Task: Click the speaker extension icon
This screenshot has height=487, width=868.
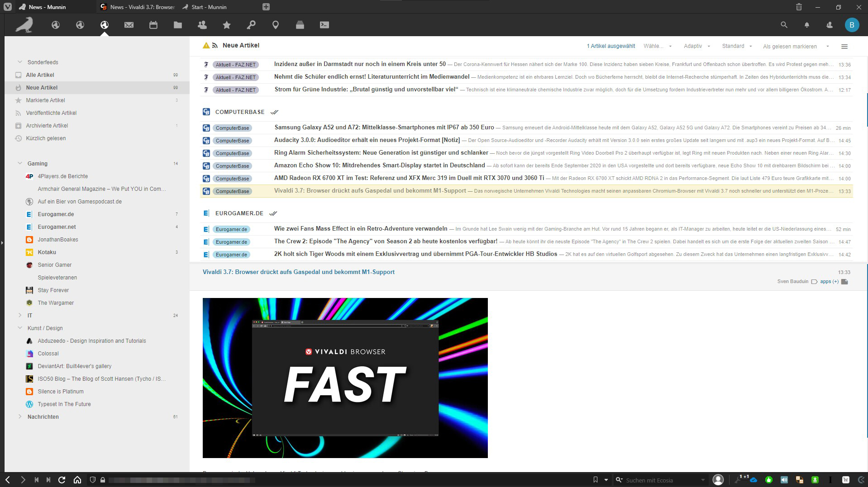Action: pyautogui.click(x=784, y=480)
